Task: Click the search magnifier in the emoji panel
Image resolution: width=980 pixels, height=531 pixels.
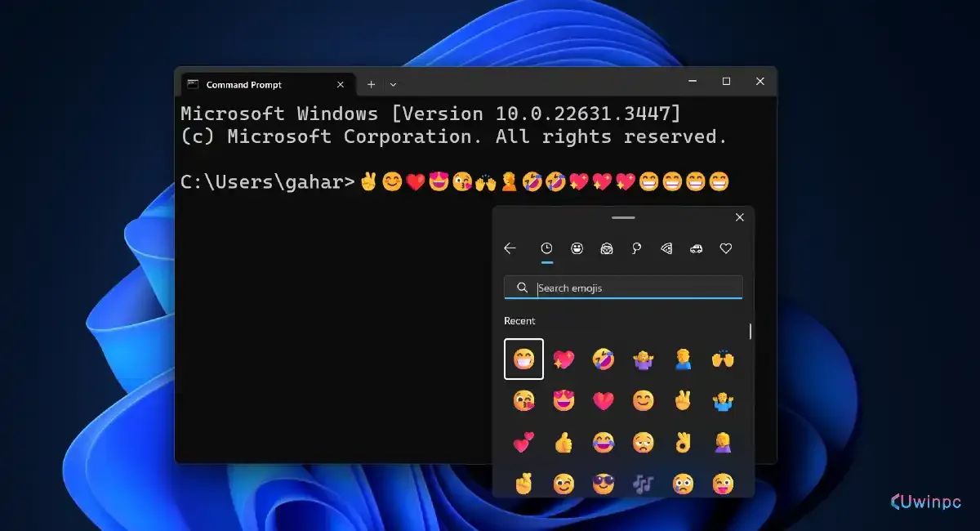Action: [x=521, y=288]
